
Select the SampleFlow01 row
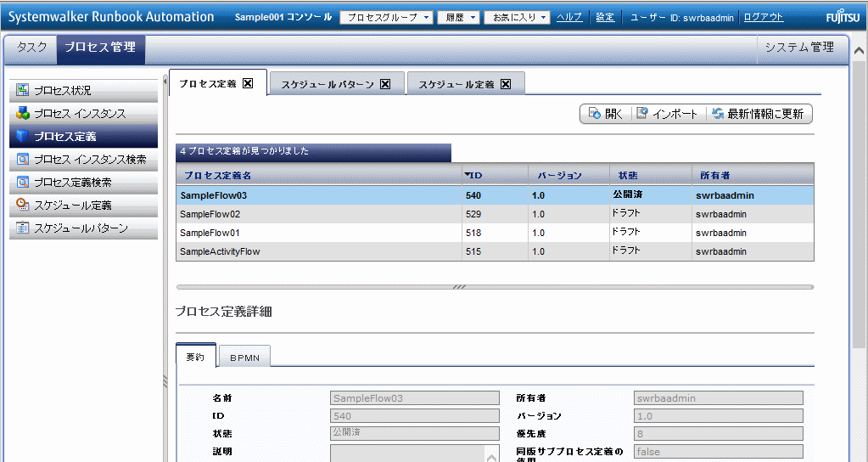click(x=495, y=233)
